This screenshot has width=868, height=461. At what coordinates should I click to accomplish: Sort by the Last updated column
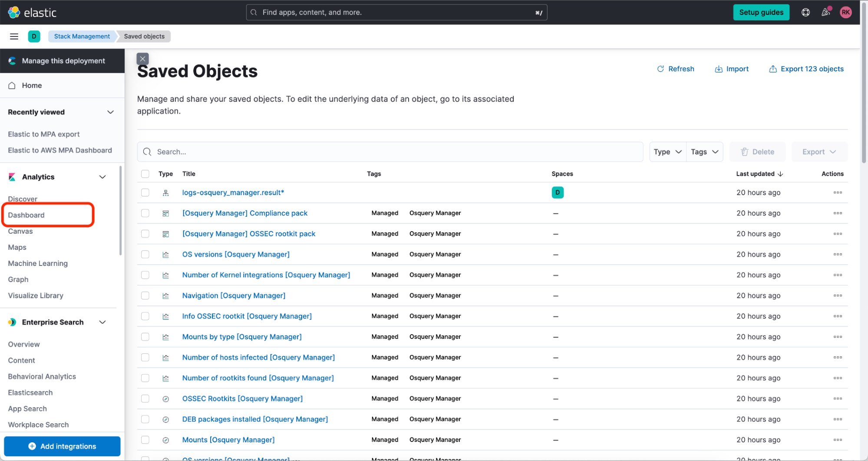coord(759,174)
